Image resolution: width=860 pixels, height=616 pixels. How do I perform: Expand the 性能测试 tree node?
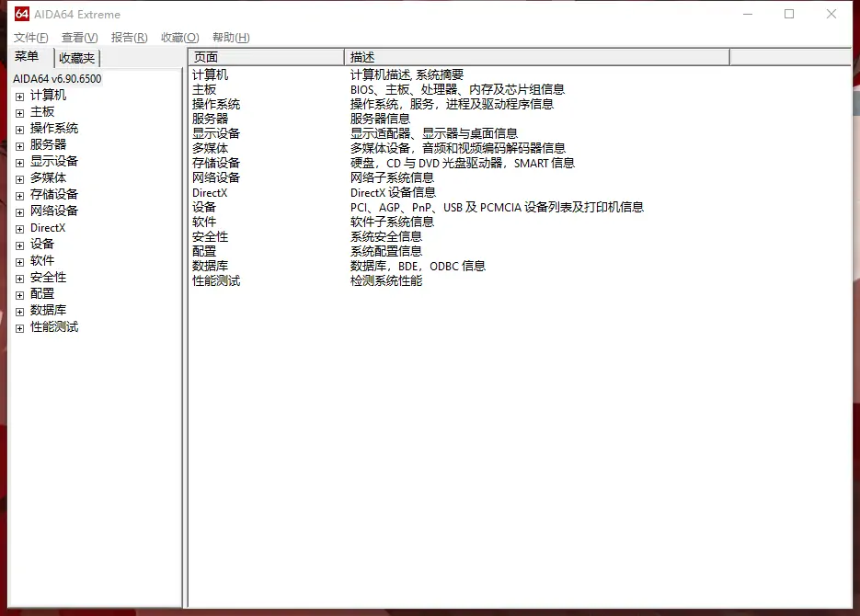pos(19,326)
